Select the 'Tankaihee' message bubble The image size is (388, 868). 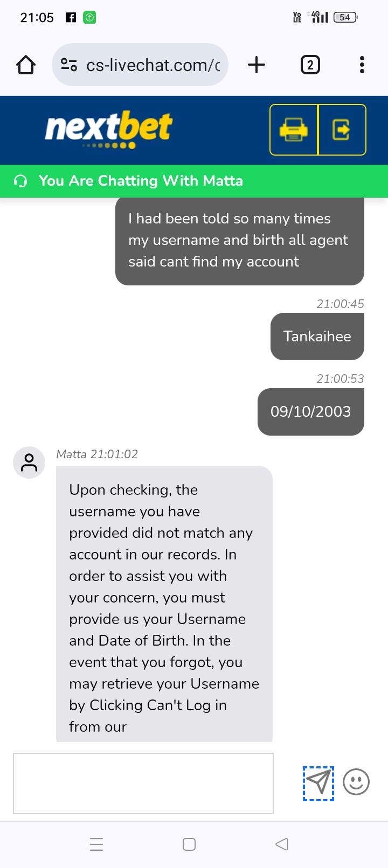(x=317, y=337)
